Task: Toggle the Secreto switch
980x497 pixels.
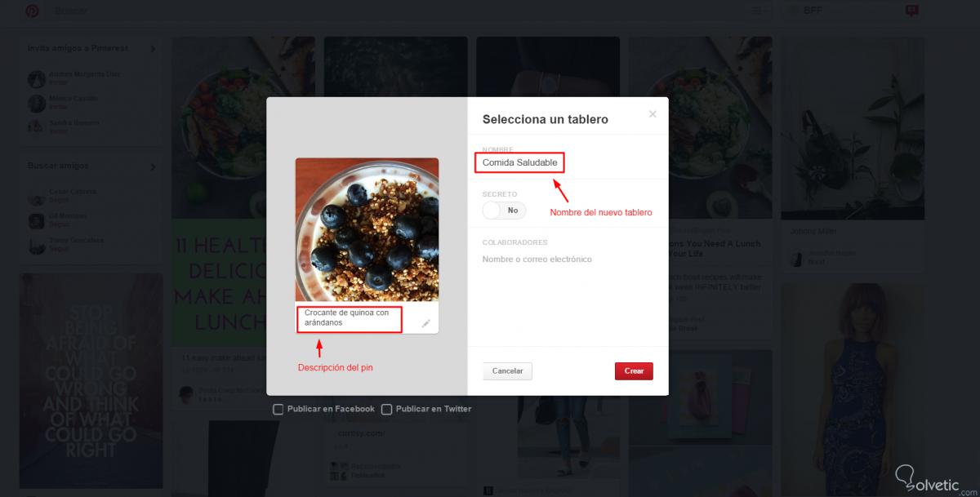Action: (x=504, y=210)
